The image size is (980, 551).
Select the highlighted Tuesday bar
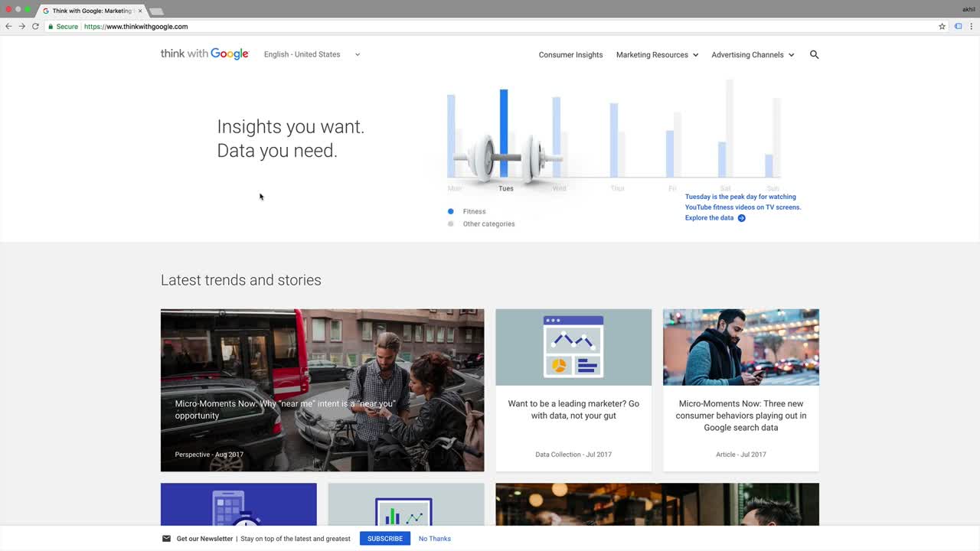point(504,133)
